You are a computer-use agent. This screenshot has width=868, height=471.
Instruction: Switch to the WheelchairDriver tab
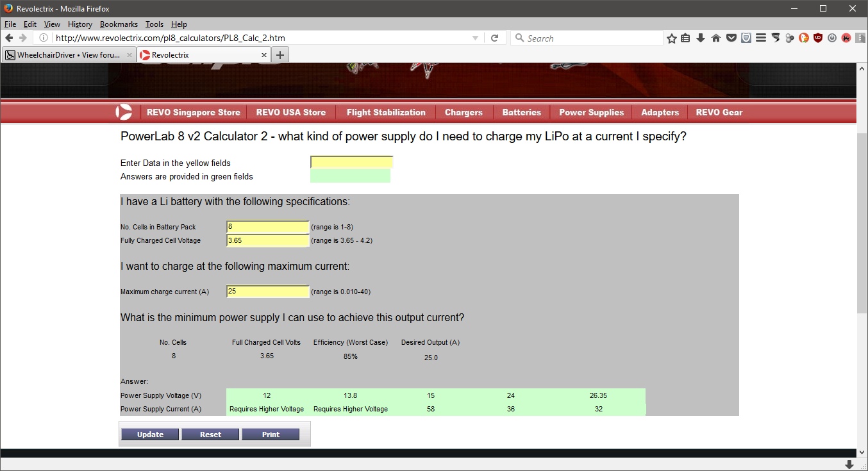[68, 55]
